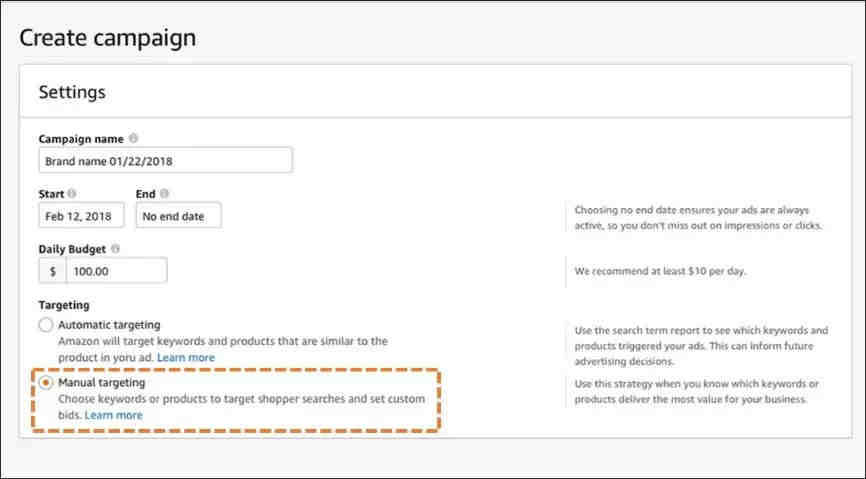Open Learn more link under Automatic targeting
The image size is (866, 479).
[x=186, y=357]
